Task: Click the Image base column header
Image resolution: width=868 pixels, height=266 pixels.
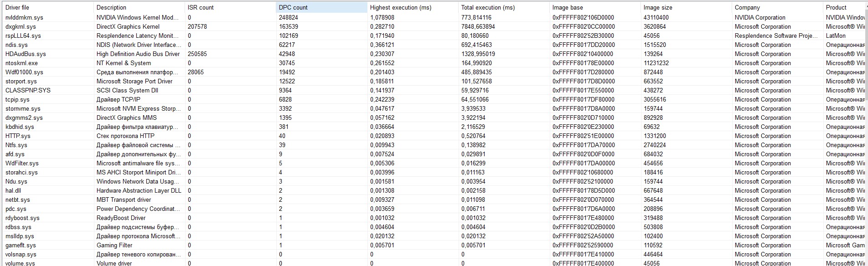Action: pos(568,7)
